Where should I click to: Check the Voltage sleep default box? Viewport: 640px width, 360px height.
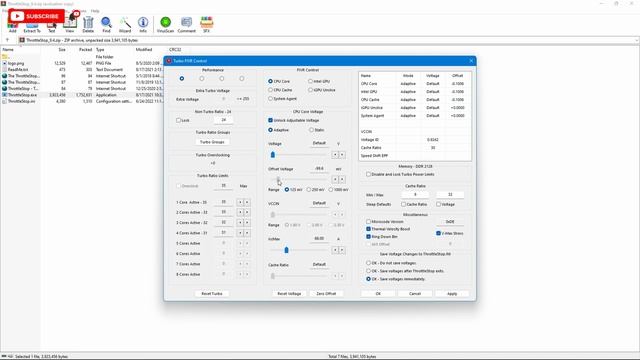[438, 204]
